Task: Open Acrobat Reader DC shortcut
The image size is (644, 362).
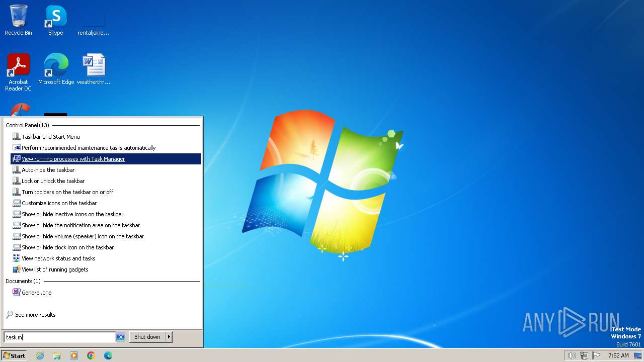Action: coord(18,72)
